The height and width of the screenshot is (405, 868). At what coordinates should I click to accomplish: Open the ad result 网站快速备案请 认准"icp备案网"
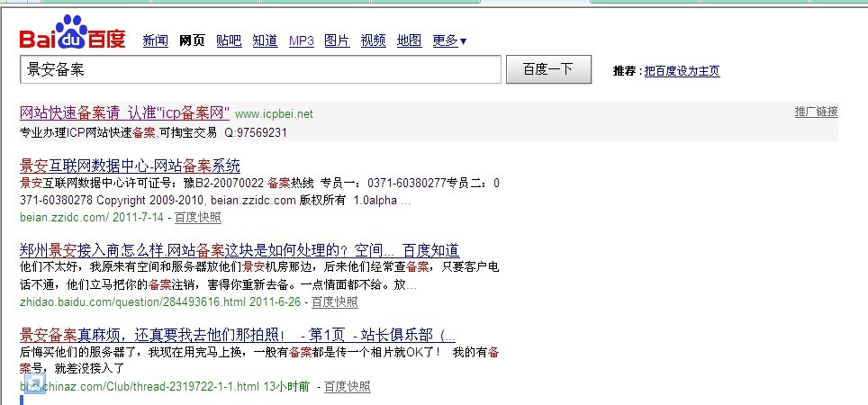[124, 113]
